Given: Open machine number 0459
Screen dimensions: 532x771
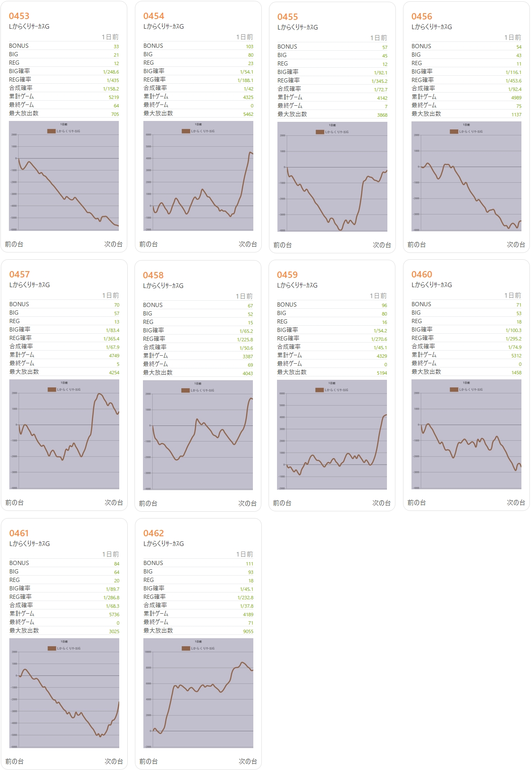Looking at the screenshot, I should pyautogui.click(x=287, y=275).
